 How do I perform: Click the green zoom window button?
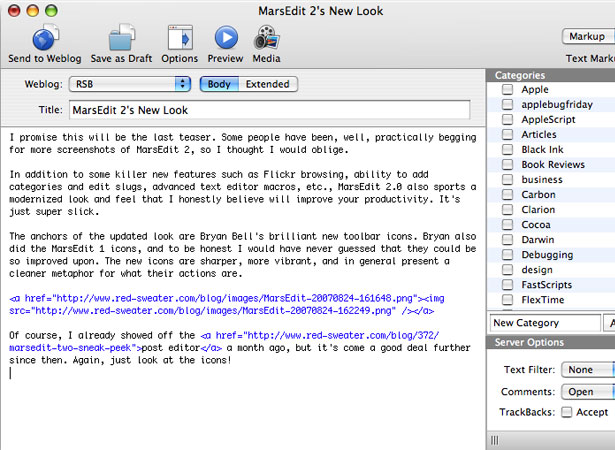pos(51,11)
